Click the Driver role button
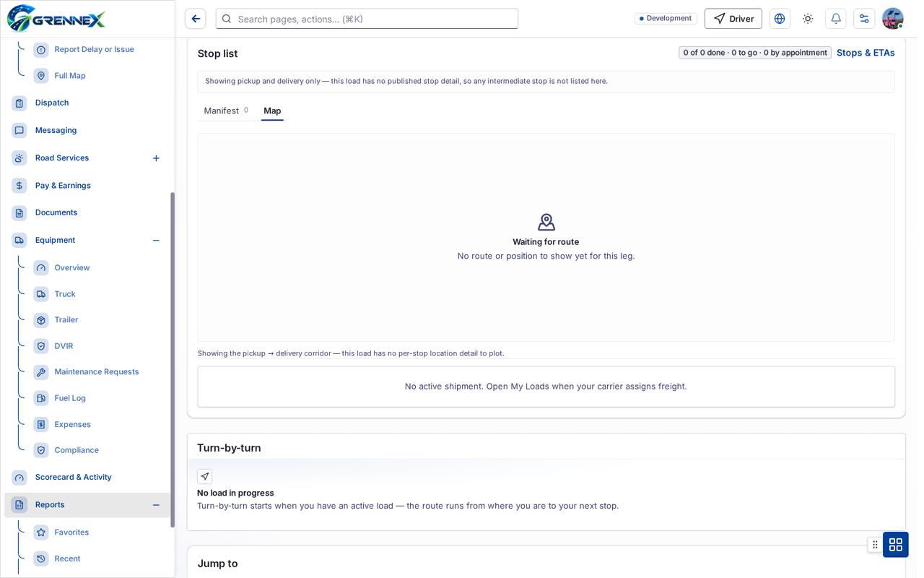Image resolution: width=924 pixels, height=578 pixels. pos(733,19)
